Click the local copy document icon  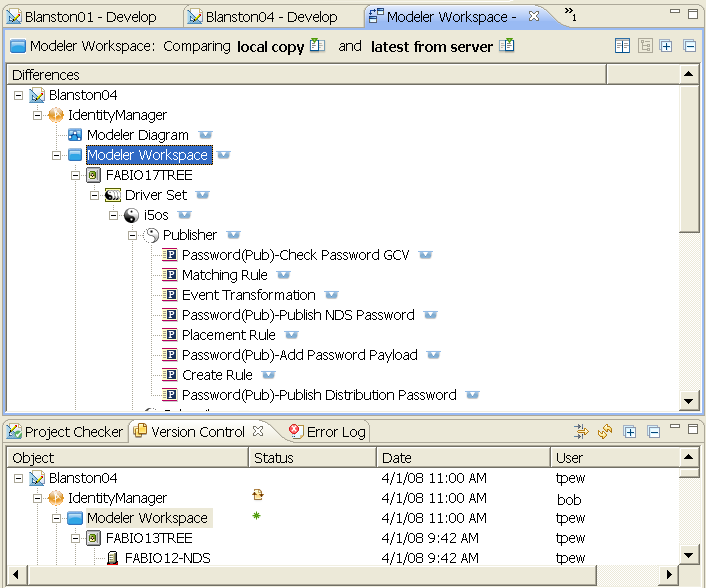tap(318, 46)
